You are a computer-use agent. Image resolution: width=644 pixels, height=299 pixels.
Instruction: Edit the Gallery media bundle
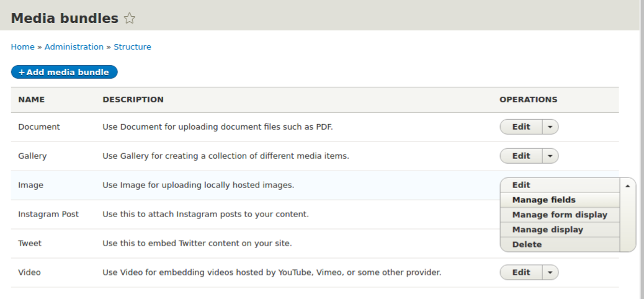[x=521, y=156]
